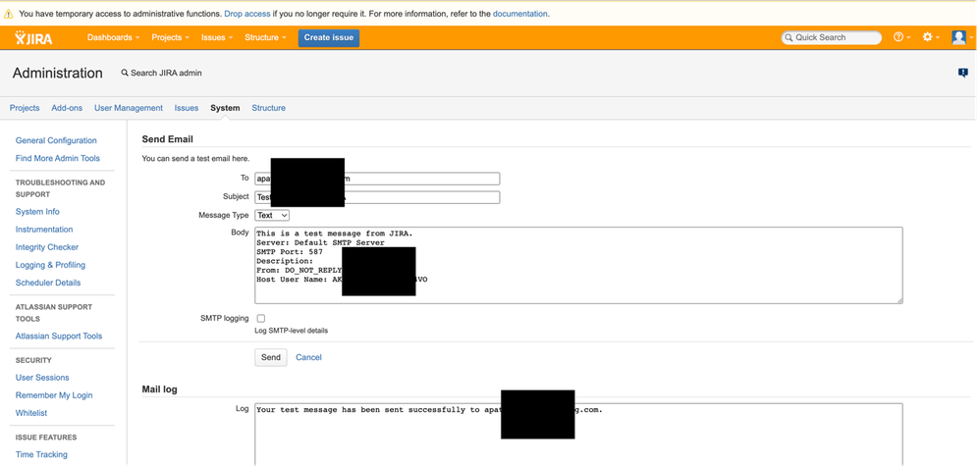Click the warning icon in admin banner
This screenshot has width=980, height=467.
(x=9, y=14)
